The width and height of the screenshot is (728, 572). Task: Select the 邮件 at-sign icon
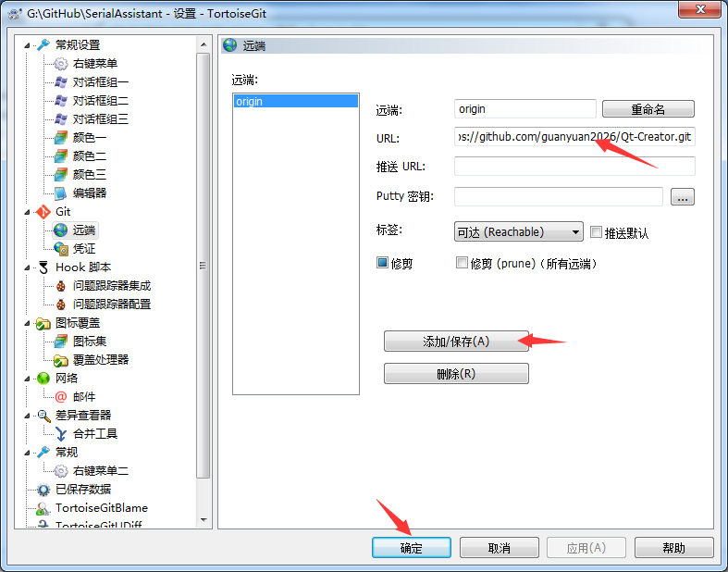point(61,397)
